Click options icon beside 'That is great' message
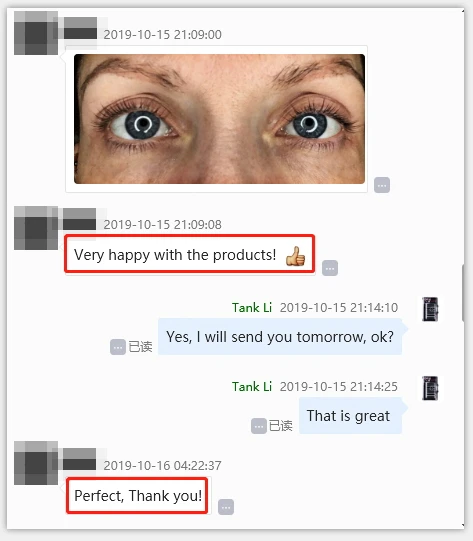This screenshot has width=473, height=541. tap(259, 426)
